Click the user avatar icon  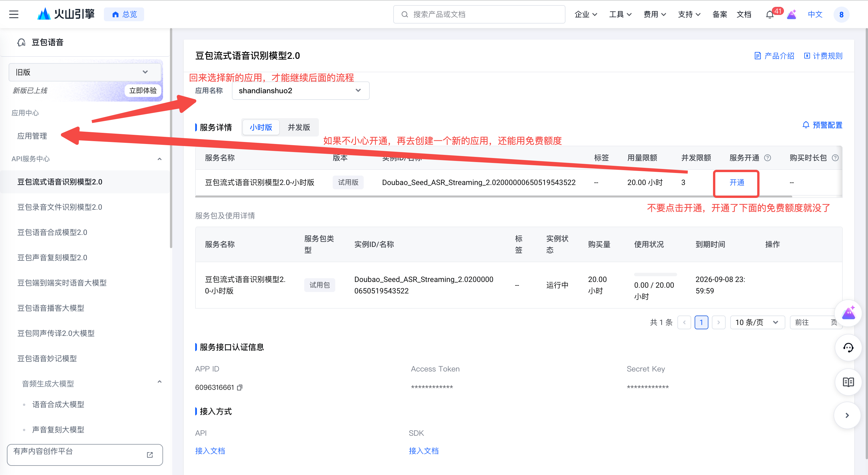click(841, 14)
